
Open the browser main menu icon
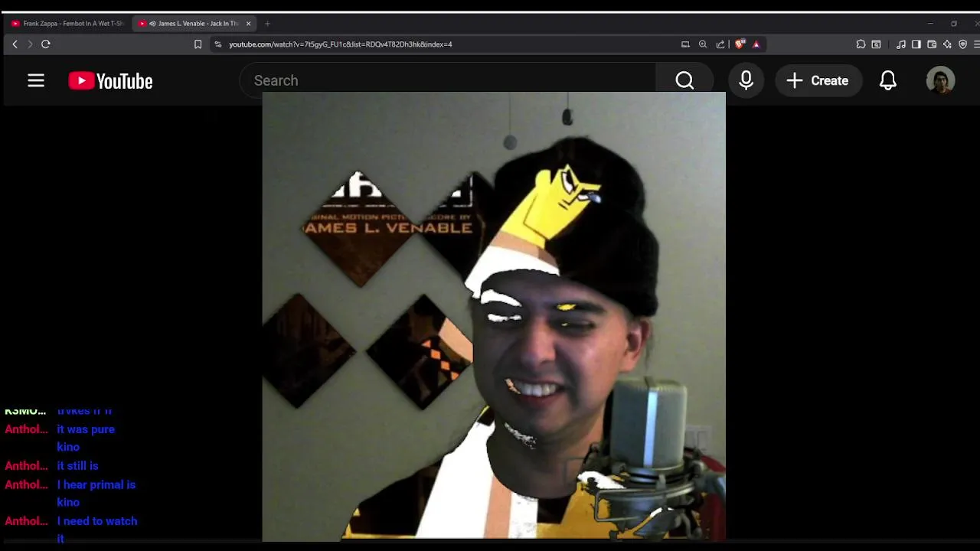[x=978, y=44]
